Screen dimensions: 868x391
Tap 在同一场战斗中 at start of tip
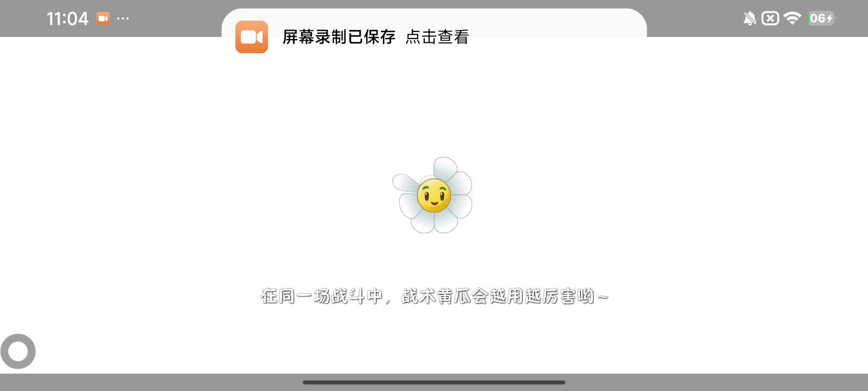coord(322,296)
